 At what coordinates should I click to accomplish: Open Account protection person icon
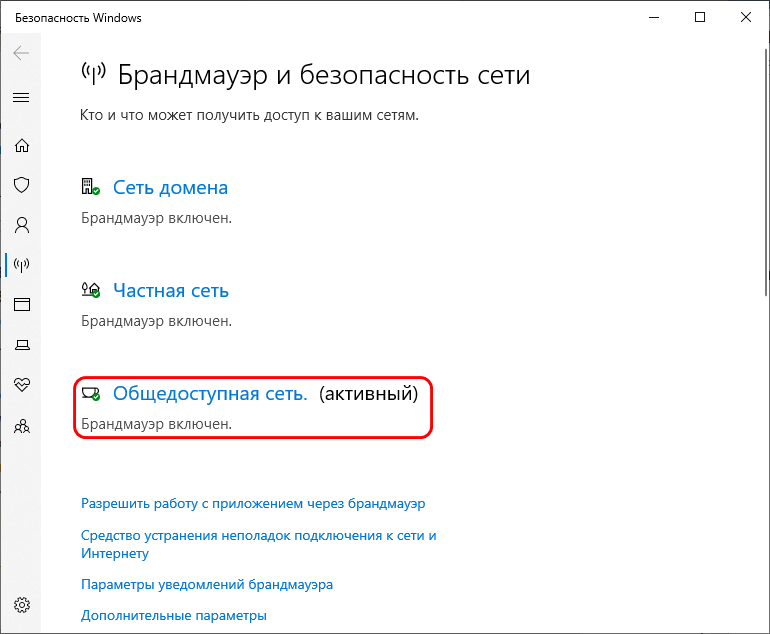(22, 225)
